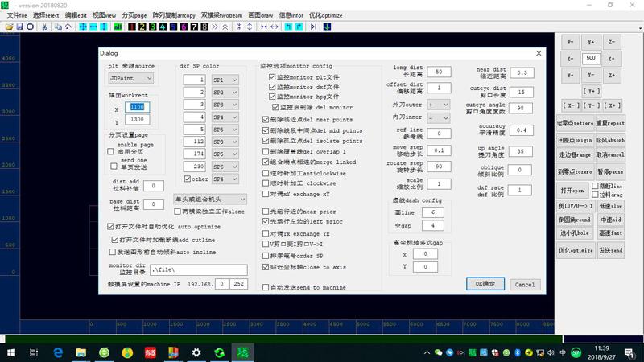
Task: Click the double right chevron toolbar icon
Action: click(x=215, y=27)
